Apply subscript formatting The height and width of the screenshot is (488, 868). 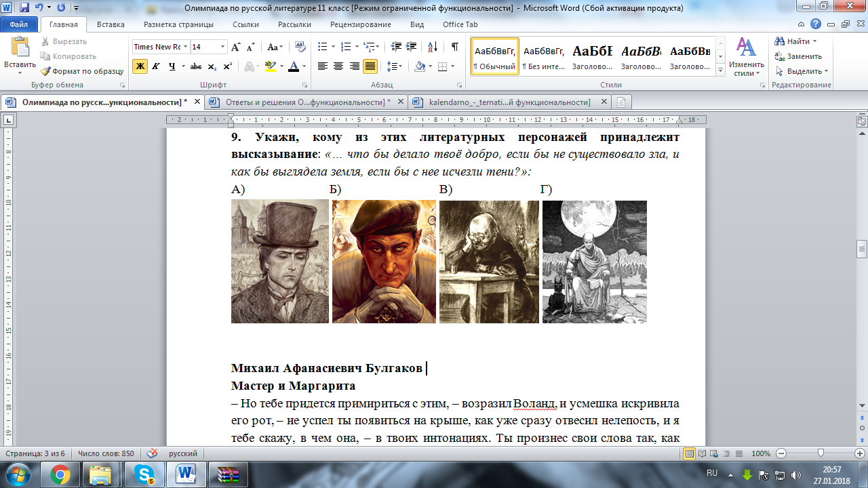[212, 66]
